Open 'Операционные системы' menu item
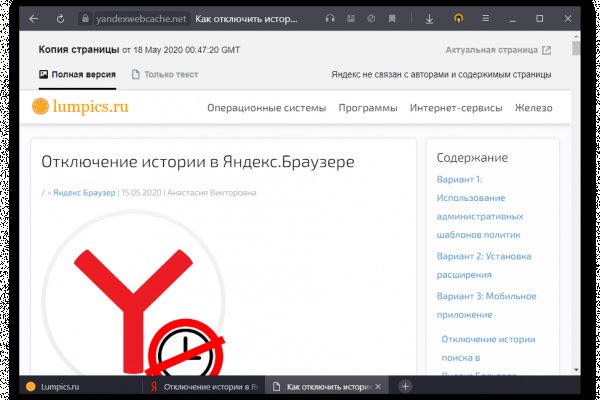 tap(266, 107)
